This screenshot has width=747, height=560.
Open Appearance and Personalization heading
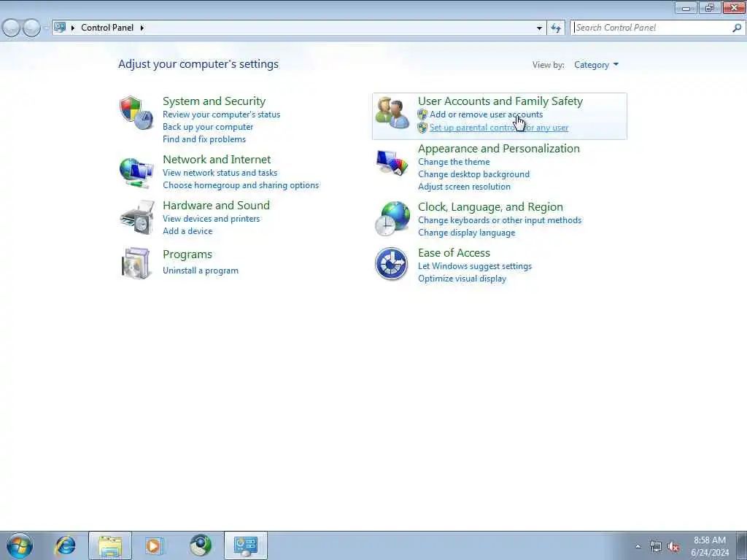(x=499, y=148)
